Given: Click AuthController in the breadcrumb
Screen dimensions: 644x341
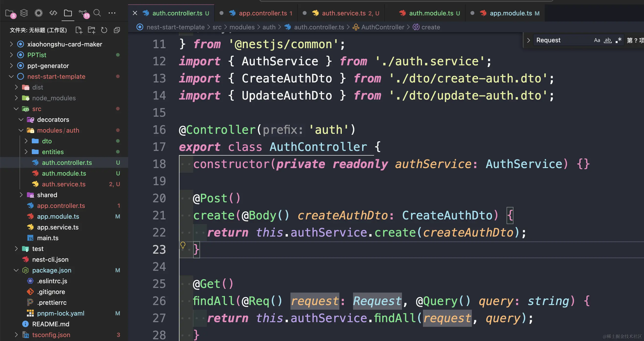Looking at the screenshot, I should click(382, 27).
